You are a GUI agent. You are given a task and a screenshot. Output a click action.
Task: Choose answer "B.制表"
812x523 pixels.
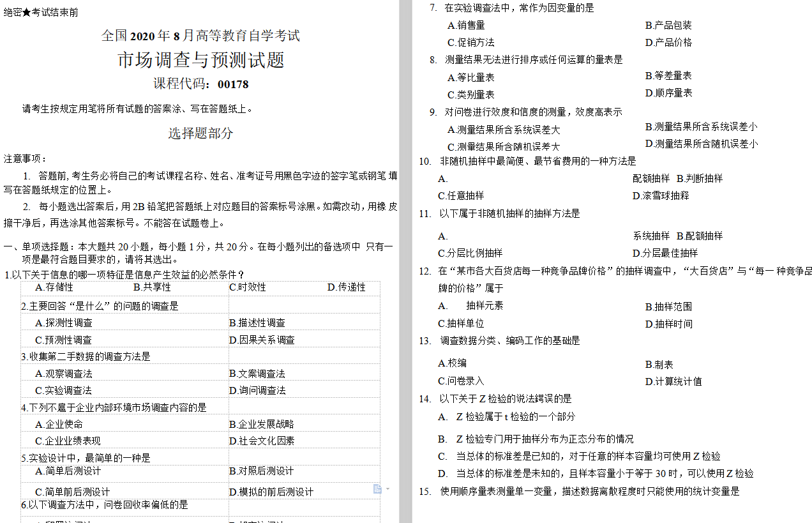tap(659, 365)
